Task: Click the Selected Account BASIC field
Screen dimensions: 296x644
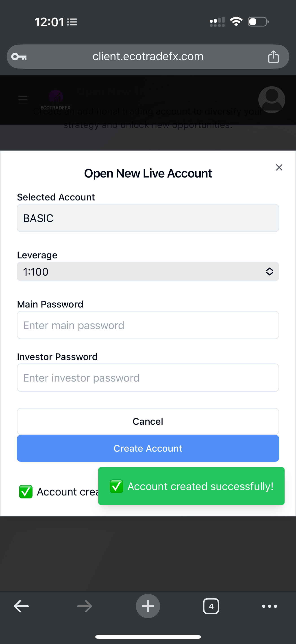Action: coord(148,218)
